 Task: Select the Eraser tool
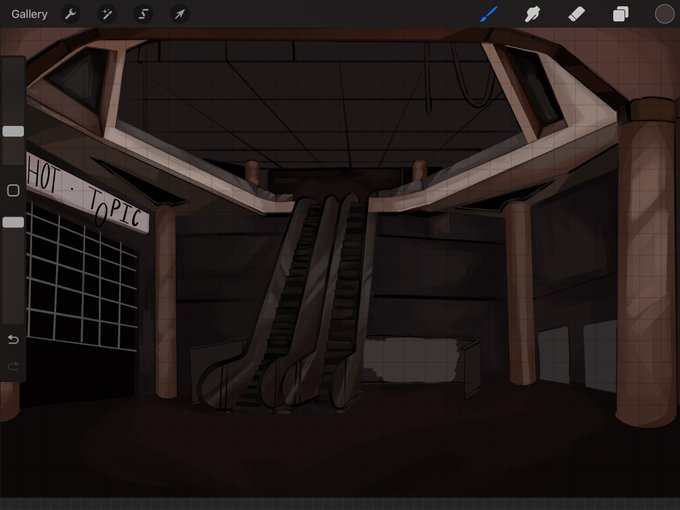tap(576, 14)
